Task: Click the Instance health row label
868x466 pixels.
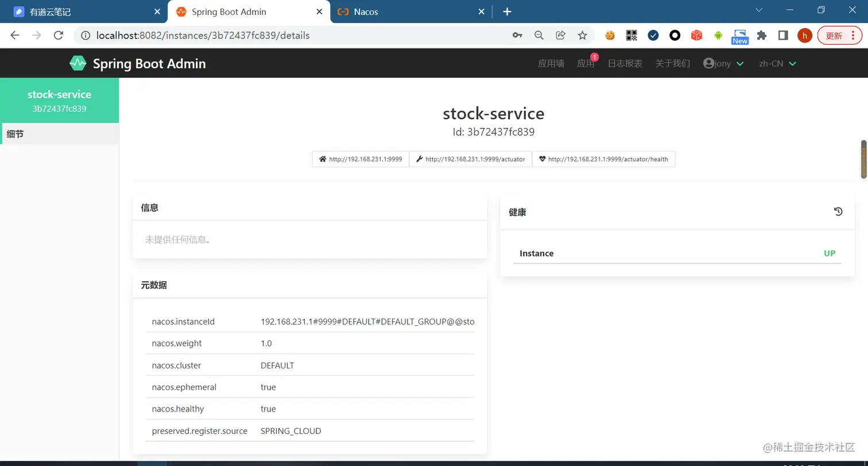Action: (536, 253)
